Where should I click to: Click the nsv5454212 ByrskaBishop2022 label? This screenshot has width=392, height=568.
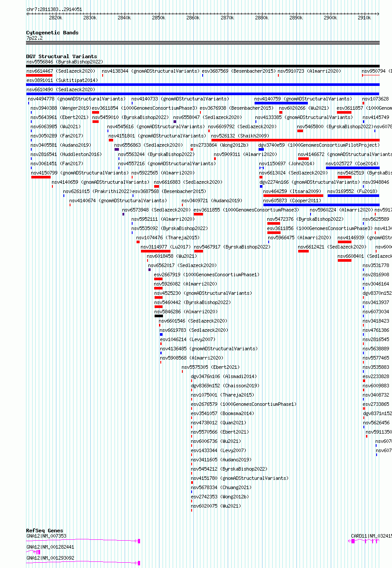229,469
